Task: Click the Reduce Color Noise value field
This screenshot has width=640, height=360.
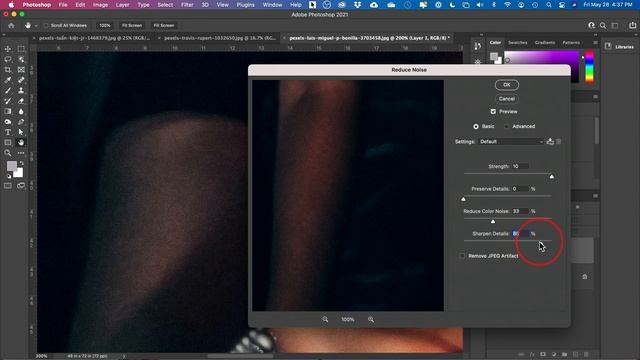Action: click(x=521, y=211)
